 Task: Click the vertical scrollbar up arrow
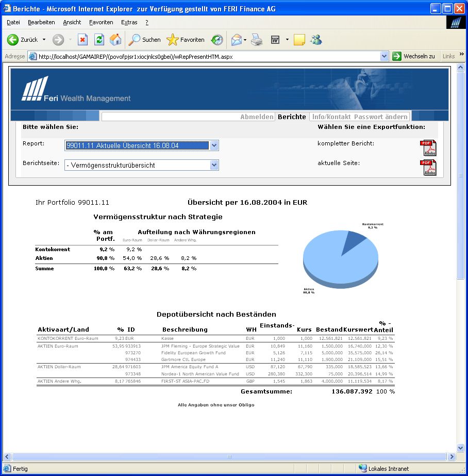(x=460, y=67)
